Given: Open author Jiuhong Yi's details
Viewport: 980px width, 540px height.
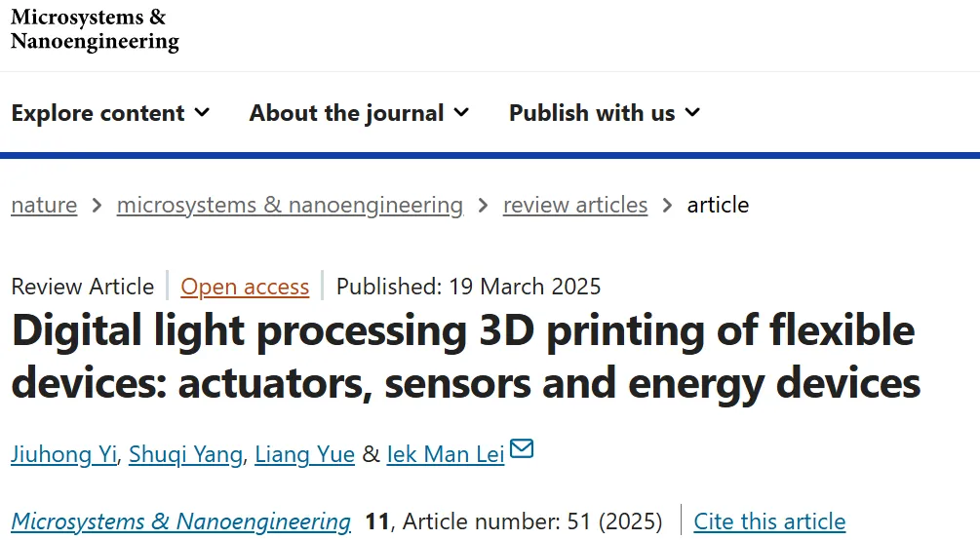Looking at the screenshot, I should 64,454.
